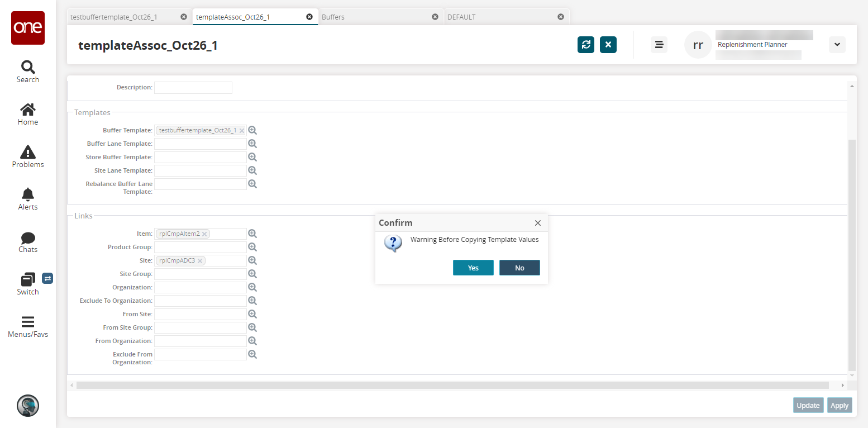The height and width of the screenshot is (428, 868).
Task: Click the horizontal scrollbar right arrow
Action: [843, 386]
